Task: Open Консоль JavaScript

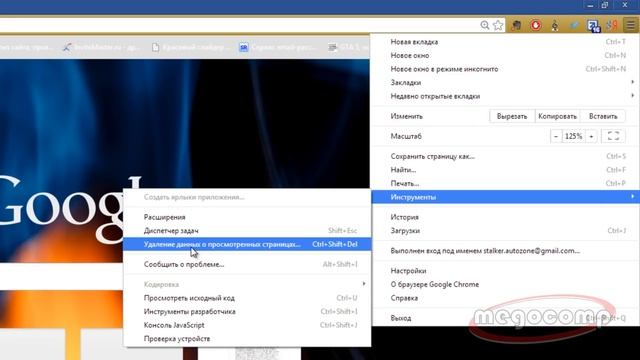Action: [247, 325]
